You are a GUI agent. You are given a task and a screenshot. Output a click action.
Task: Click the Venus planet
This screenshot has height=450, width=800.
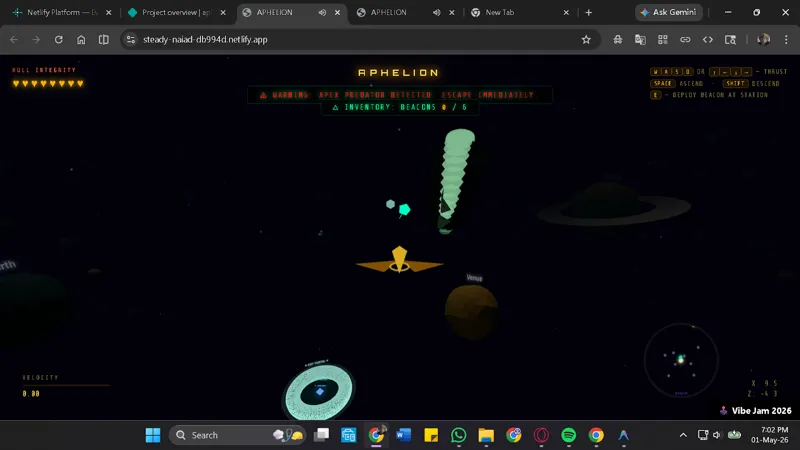coord(471,312)
